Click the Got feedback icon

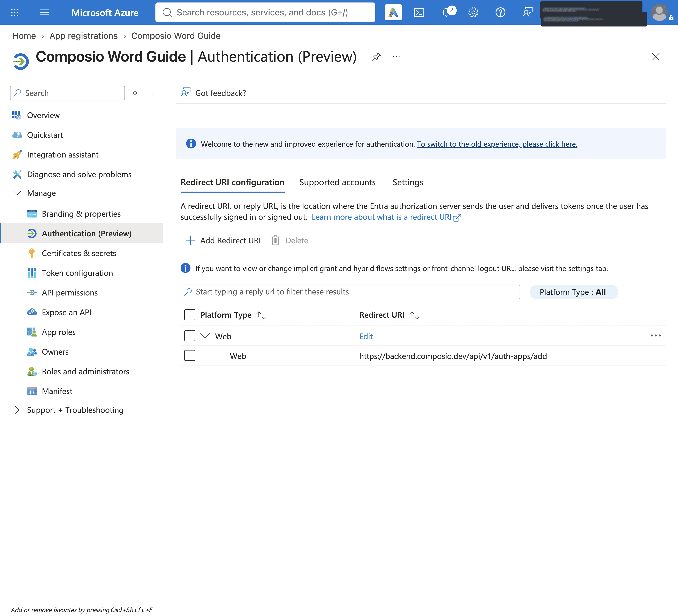click(x=185, y=93)
